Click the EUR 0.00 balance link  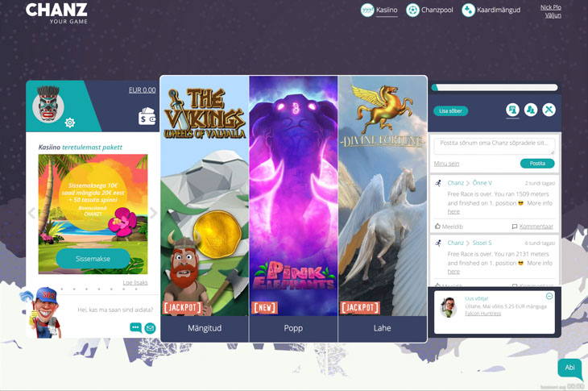coord(142,90)
